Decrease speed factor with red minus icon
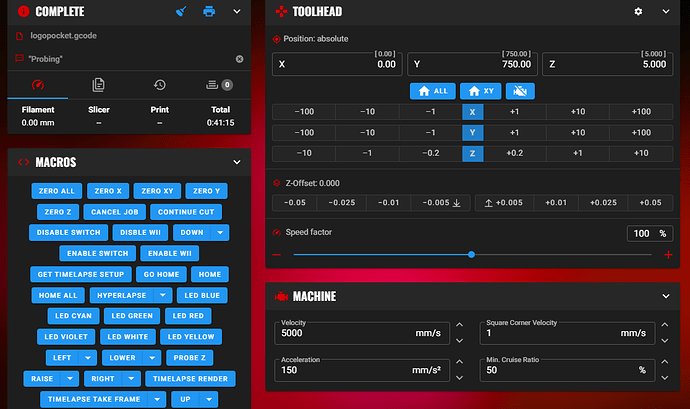The image size is (690, 409). 277,255
